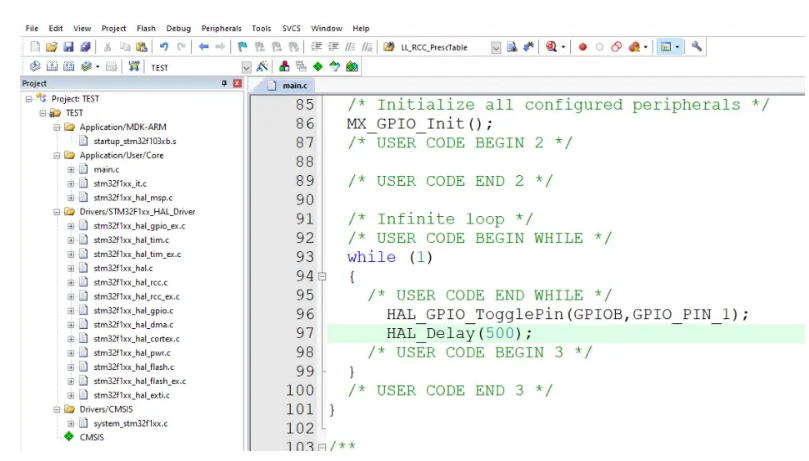Image resolution: width=809 pixels, height=461 pixels.
Task: Open Manage Run-Time Environment green diamond
Action: click(318, 67)
